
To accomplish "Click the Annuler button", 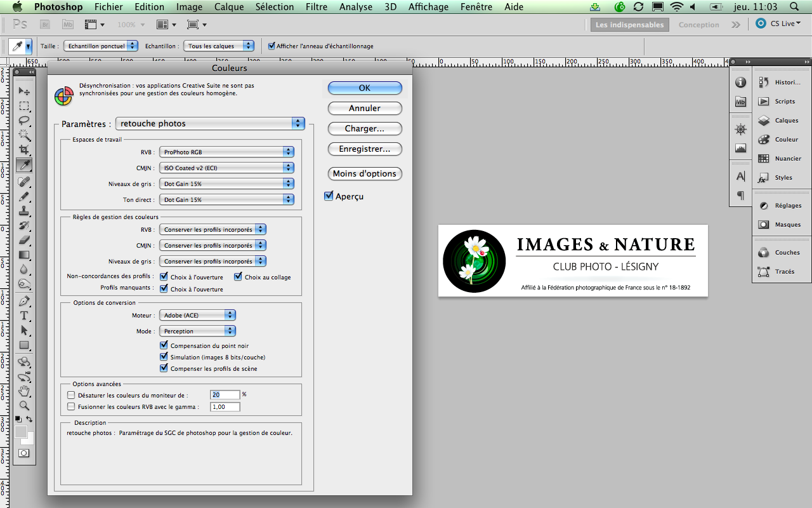I will (x=365, y=109).
